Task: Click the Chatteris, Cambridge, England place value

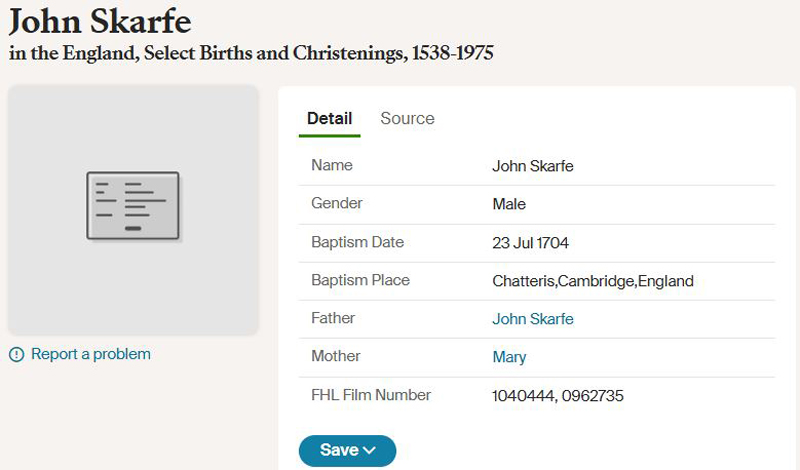Action: pos(593,281)
